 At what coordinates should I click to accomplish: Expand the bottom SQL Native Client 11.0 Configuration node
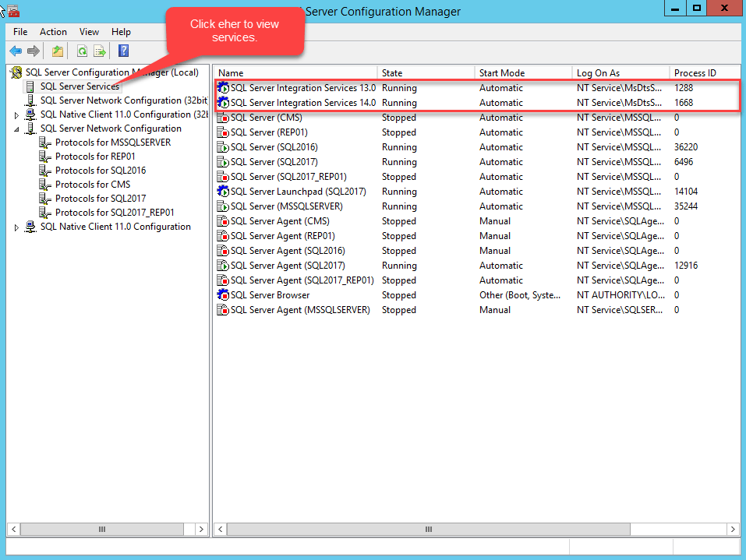pyautogui.click(x=16, y=227)
